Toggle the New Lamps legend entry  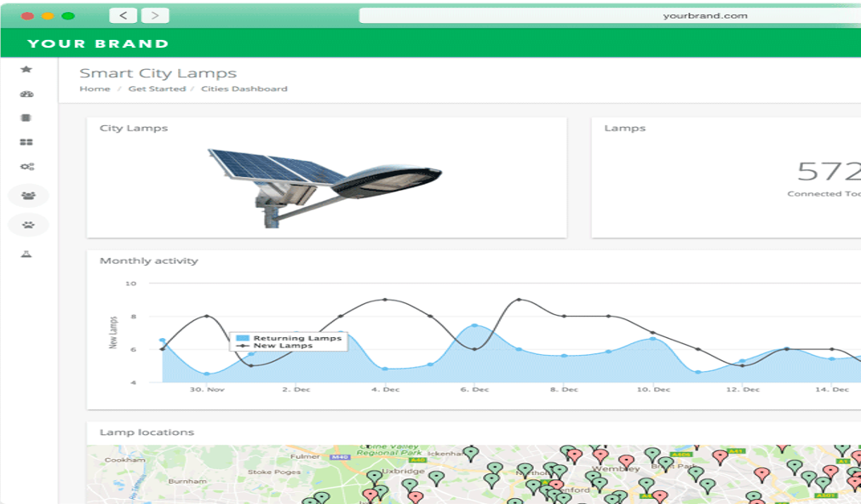pyautogui.click(x=274, y=346)
